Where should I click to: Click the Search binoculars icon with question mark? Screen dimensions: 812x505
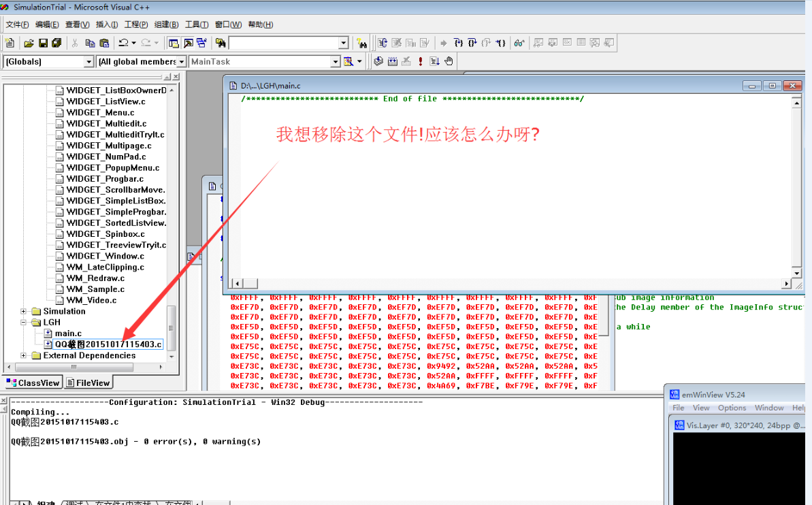[x=361, y=43]
